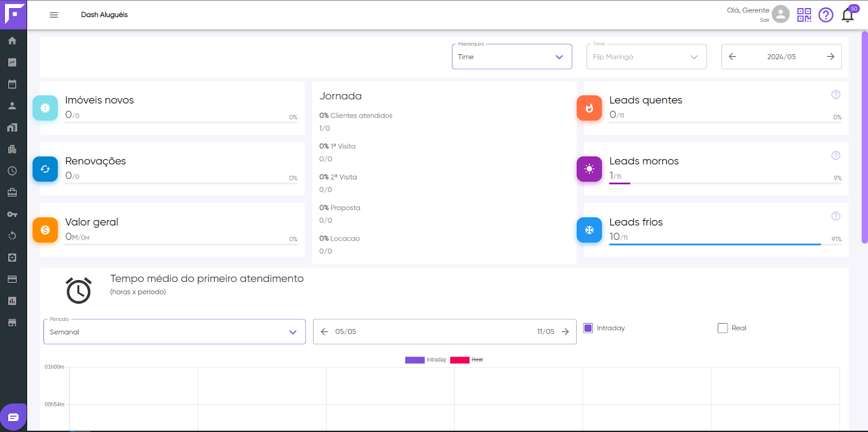The height and width of the screenshot is (432, 868).
Task: Click the 0% 1ª Visita row
Action: (x=337, y=146)
